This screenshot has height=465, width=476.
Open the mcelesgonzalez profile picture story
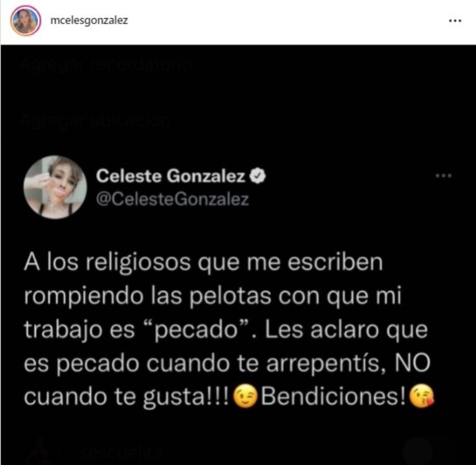click(25, 20)
